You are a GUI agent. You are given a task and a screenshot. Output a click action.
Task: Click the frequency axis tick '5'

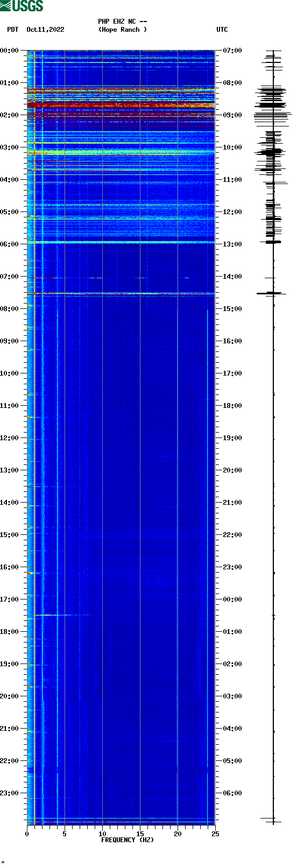coord(65,834)
